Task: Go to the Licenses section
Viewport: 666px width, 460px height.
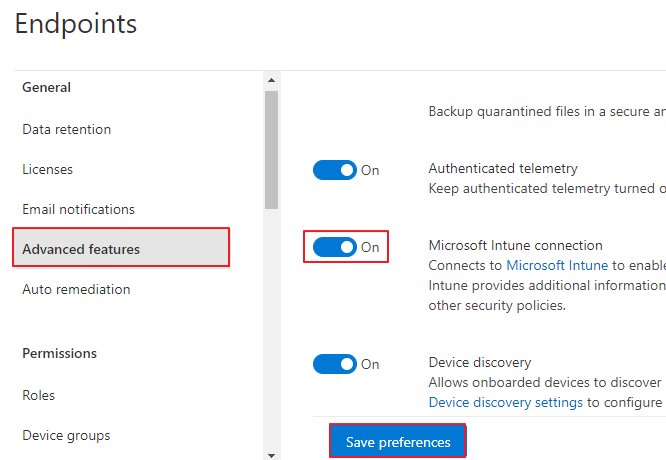Action: pos(48,169)
